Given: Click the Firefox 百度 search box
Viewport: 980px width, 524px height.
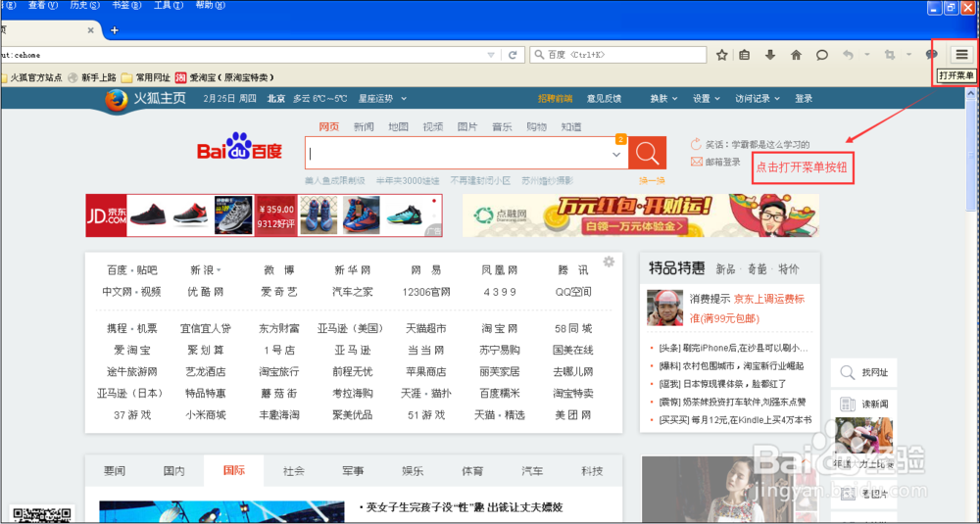Looking at the screenshot, I should pos(618,55).
